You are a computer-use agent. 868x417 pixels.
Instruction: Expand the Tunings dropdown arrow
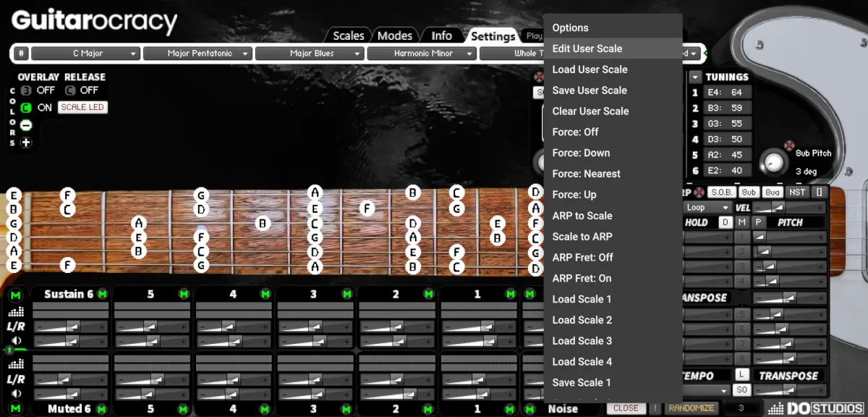click(x=695, y=77)
